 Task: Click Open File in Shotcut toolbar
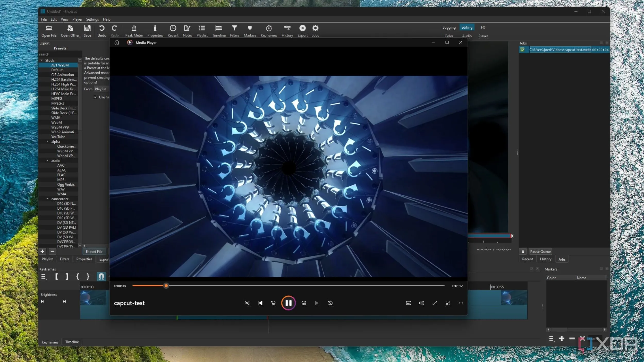tap(49, 31)
